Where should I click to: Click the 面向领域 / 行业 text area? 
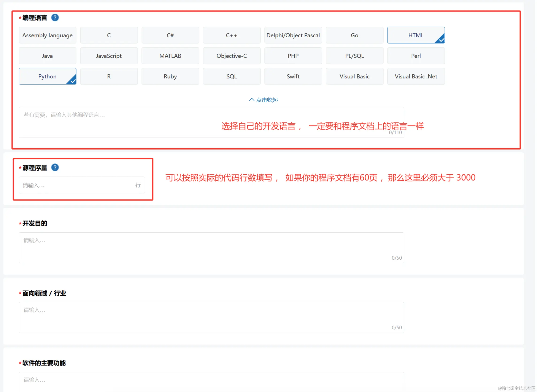[x=211, y=318]
